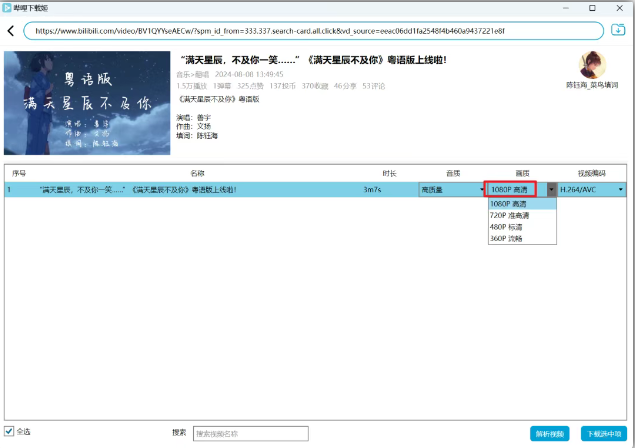Click the 序号 column header
The height and width of the screenshot is (448, 635).
19,173
